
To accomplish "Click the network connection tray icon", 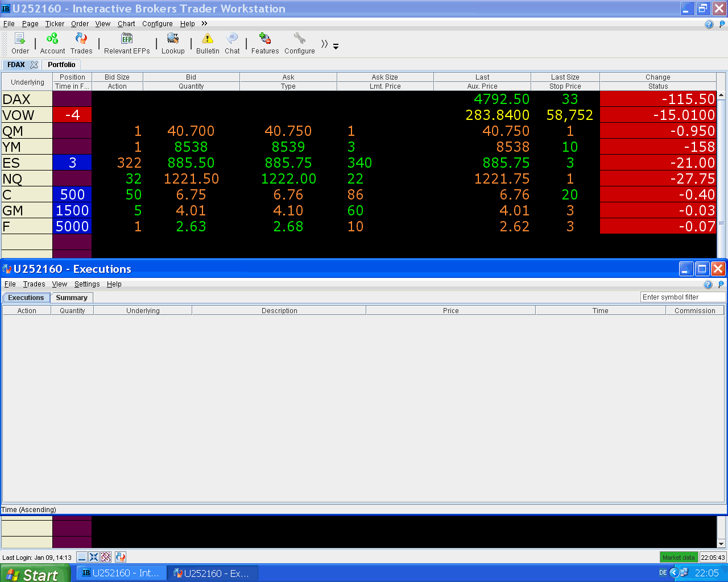I will (x=684, y=573).
